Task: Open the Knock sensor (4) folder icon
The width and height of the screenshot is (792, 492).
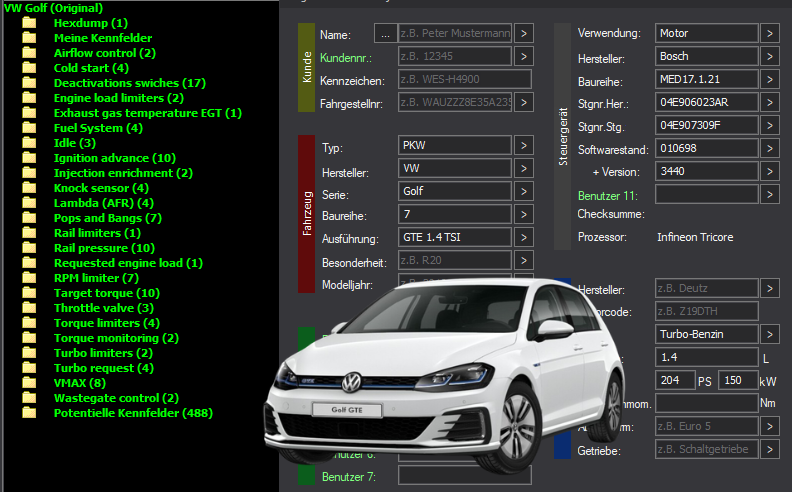Action: (29, 188)
